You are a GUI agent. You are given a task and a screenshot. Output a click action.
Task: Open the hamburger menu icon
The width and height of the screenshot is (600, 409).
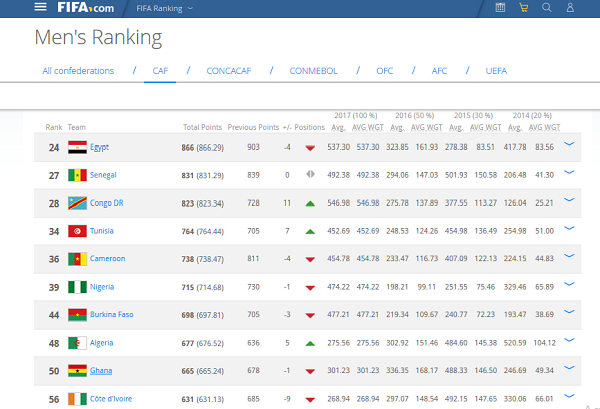click(40, 7)
